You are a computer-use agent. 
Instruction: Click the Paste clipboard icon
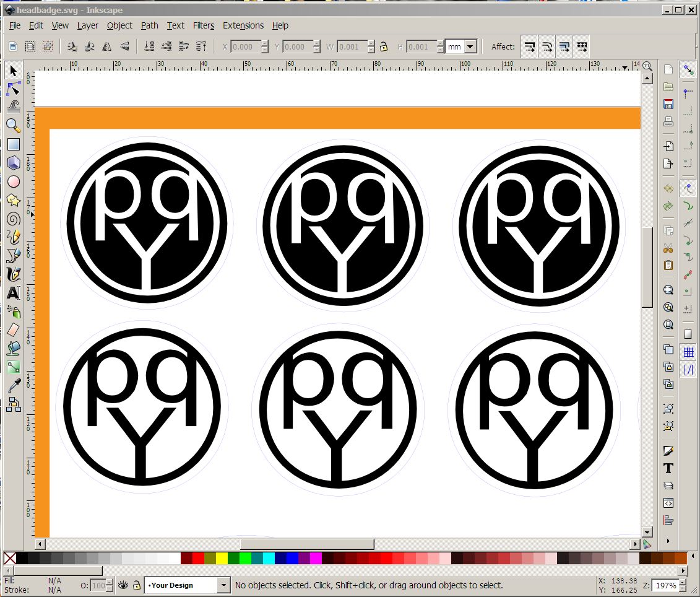pyautogui.click(x=668, y=265)
